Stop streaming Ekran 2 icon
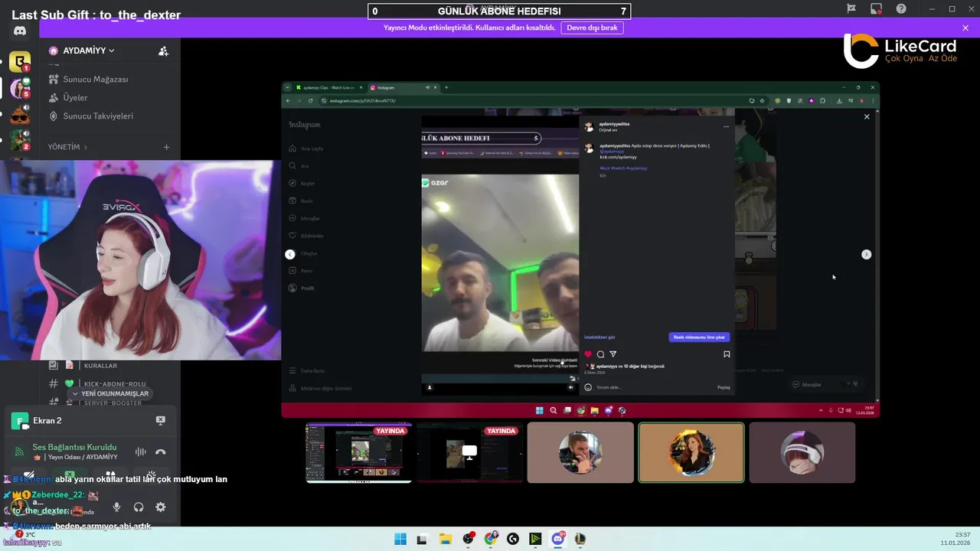980x551 pixels. 160,420
